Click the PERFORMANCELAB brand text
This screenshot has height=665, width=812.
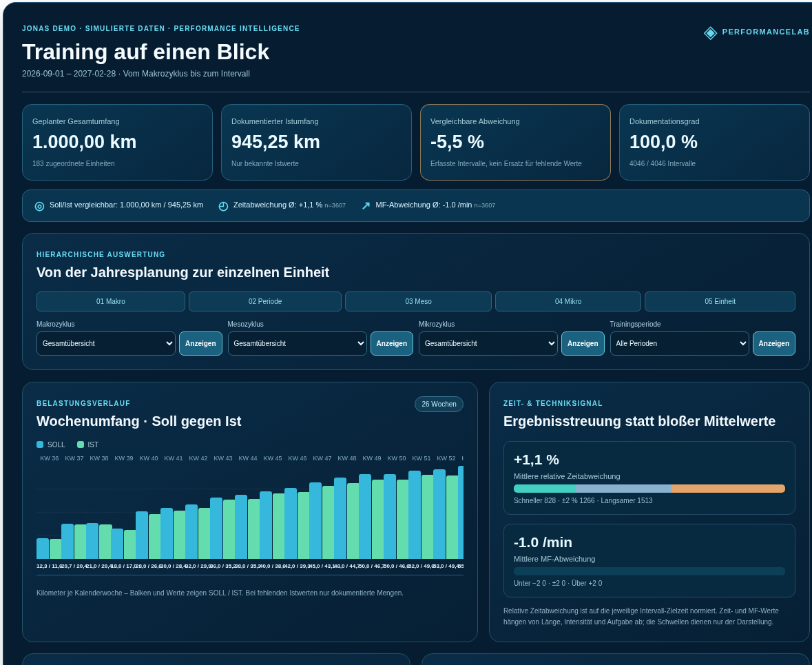765,32
